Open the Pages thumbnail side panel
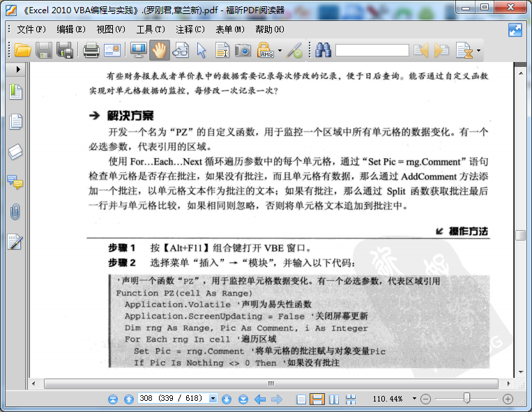This screenshot has width=532, height=412. 15,121
